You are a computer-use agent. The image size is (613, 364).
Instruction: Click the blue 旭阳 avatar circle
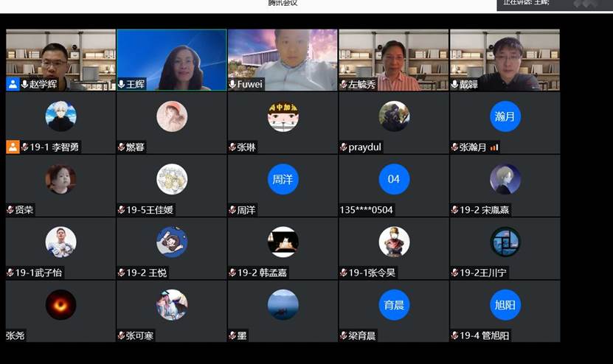coord(505,304)
